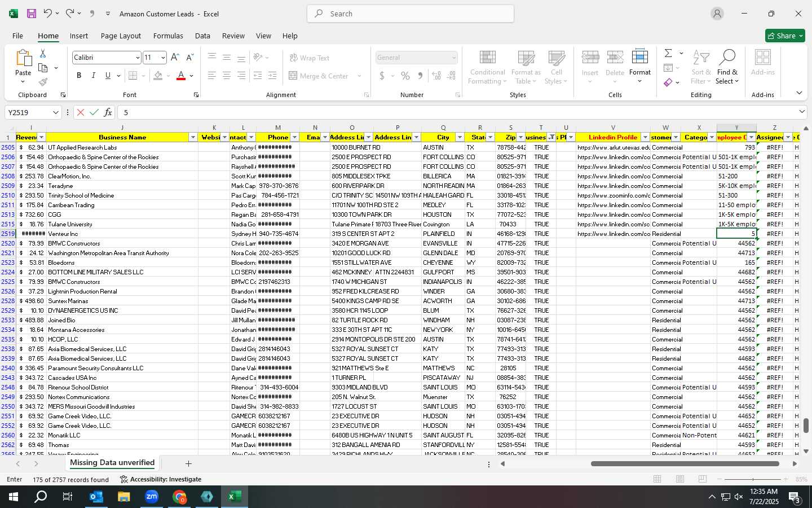This screenshot has height=508, width=812.
Task: Open Find & Select menu
Action: [x=727, y=68]
